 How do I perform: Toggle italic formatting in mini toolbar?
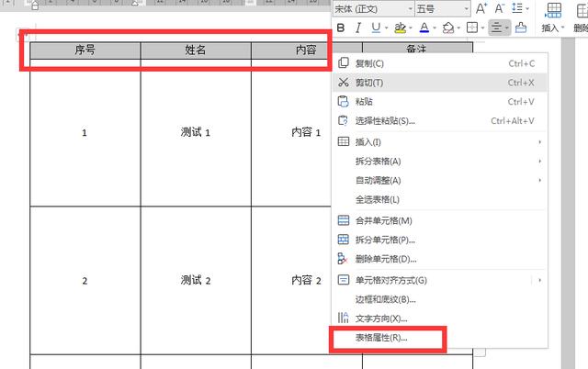358,28
